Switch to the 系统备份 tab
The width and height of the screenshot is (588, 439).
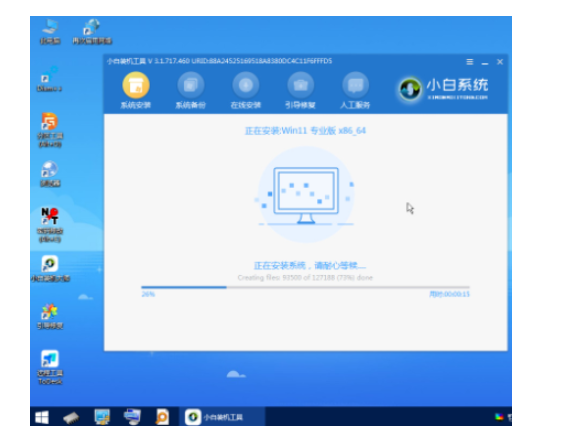190,91
